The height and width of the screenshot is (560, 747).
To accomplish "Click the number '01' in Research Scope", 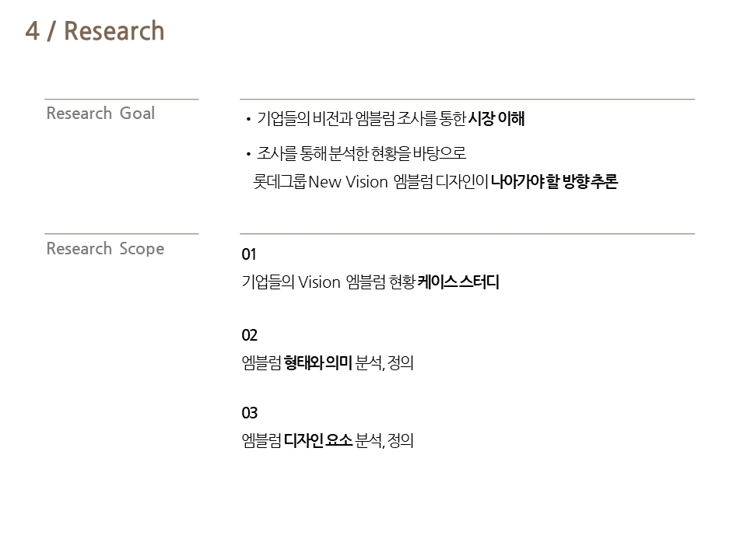I will [x=249, y=254].
